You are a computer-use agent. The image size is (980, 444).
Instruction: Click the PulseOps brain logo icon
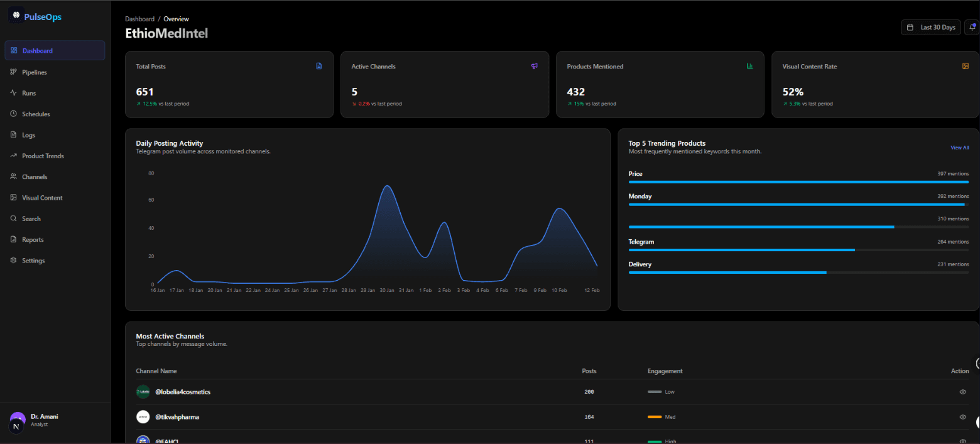[x=16, y=15]
